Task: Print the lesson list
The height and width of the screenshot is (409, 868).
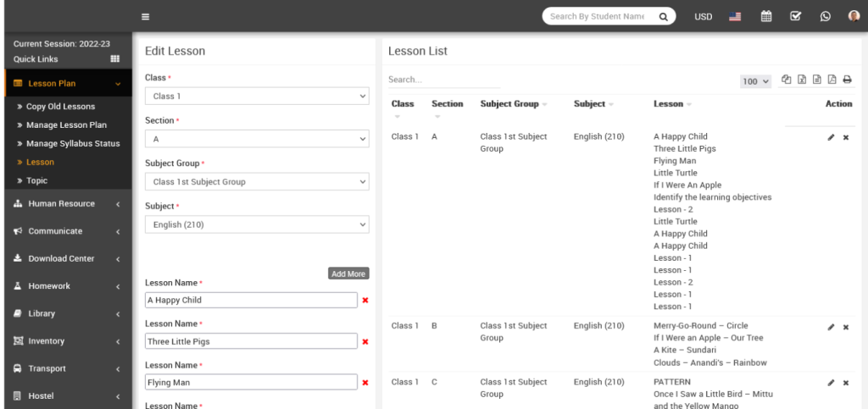Action: click(x=847, y=80)
